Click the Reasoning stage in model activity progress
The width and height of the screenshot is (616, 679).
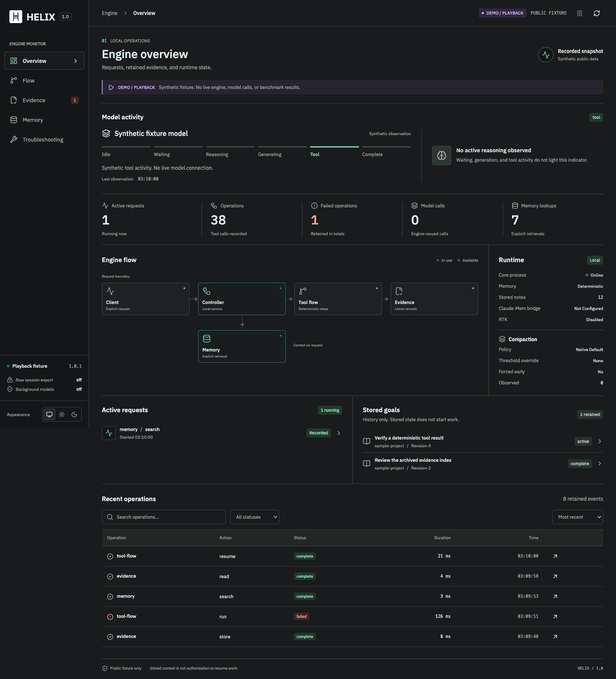230,152
